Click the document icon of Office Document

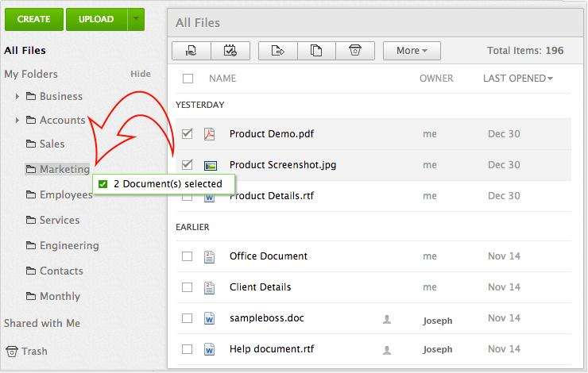click(x=209, y=256)
